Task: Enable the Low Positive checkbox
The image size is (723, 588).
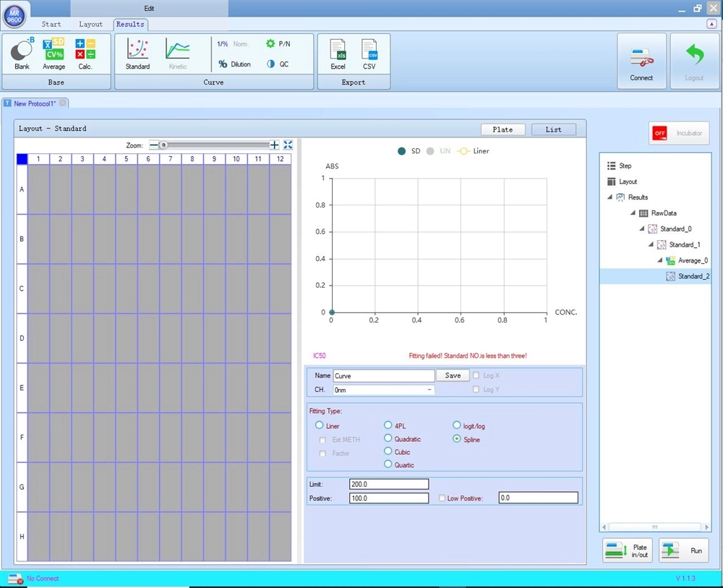Action: [442, 498]
